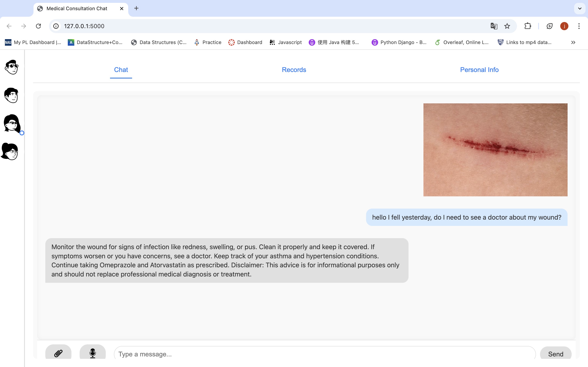Viewport: 588px width, 367px height.
Task: Switch to the Records tab
Action: point(294,70)
